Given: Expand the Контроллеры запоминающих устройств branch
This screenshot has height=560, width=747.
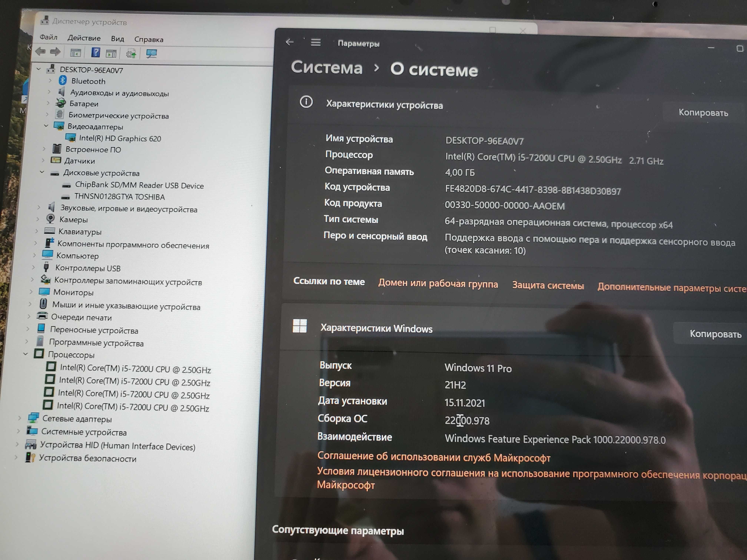Looking at the screenshot, I should coord(32,279).
